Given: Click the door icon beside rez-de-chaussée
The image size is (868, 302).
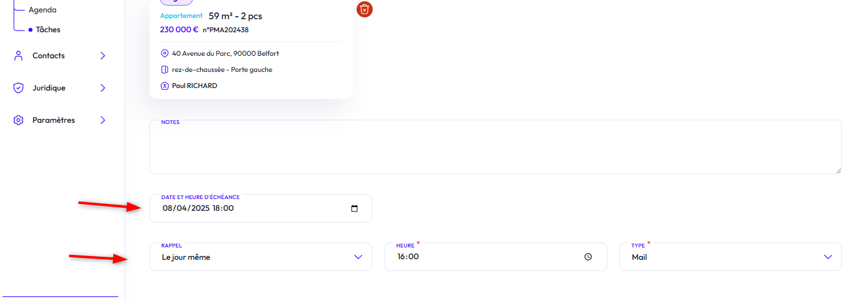Looking at the screenshot, I should (x=165, y=69).
